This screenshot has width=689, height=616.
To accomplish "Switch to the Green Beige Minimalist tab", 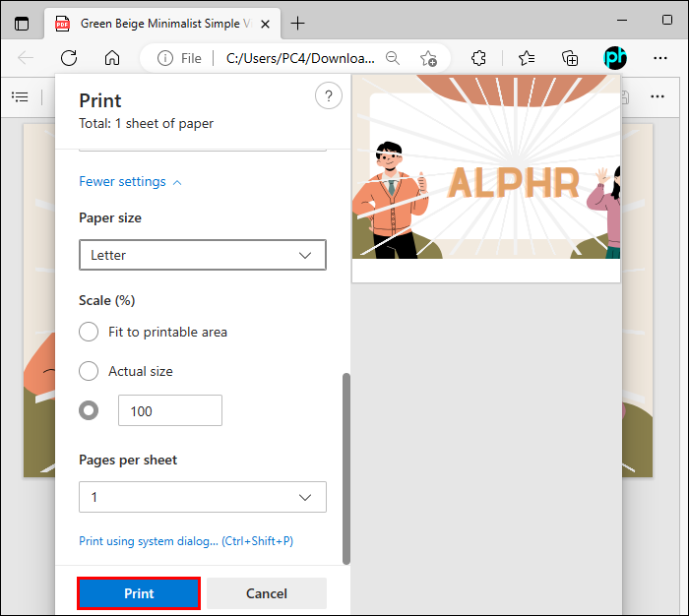I will pos(162,24).
